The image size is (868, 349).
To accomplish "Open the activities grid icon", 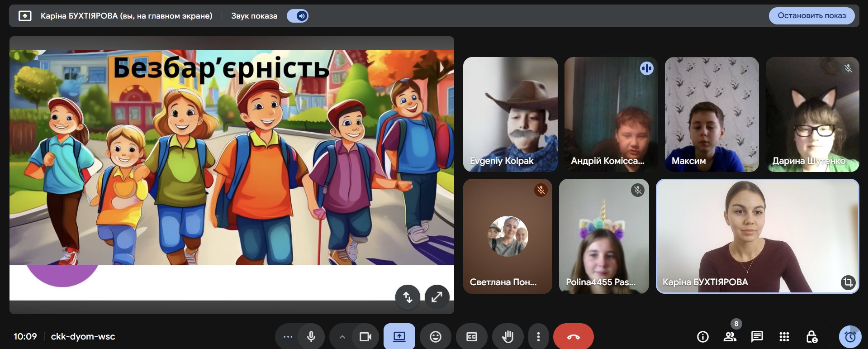I will 784,337.
